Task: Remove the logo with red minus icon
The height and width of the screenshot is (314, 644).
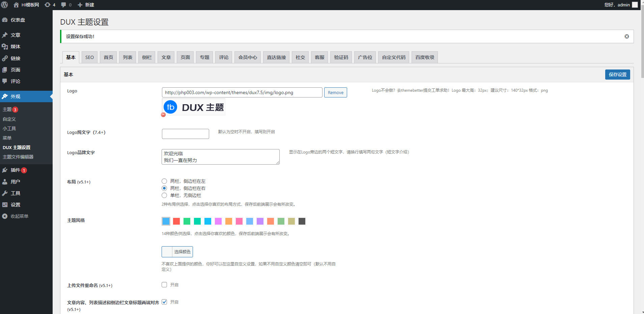Action: point(163,115)
